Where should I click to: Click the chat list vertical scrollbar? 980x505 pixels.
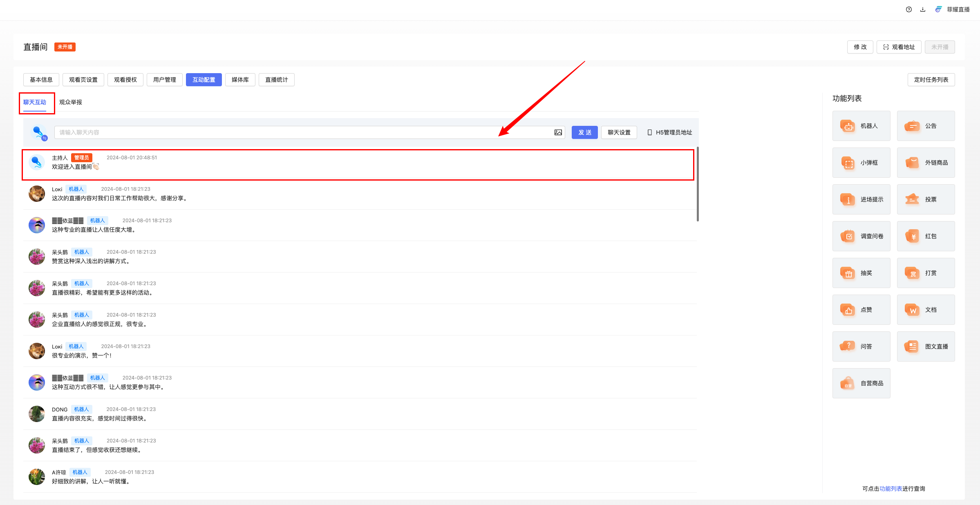pos(698,185)
